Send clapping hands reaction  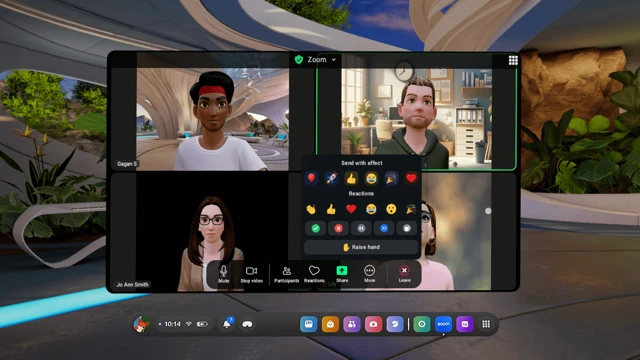311,209
